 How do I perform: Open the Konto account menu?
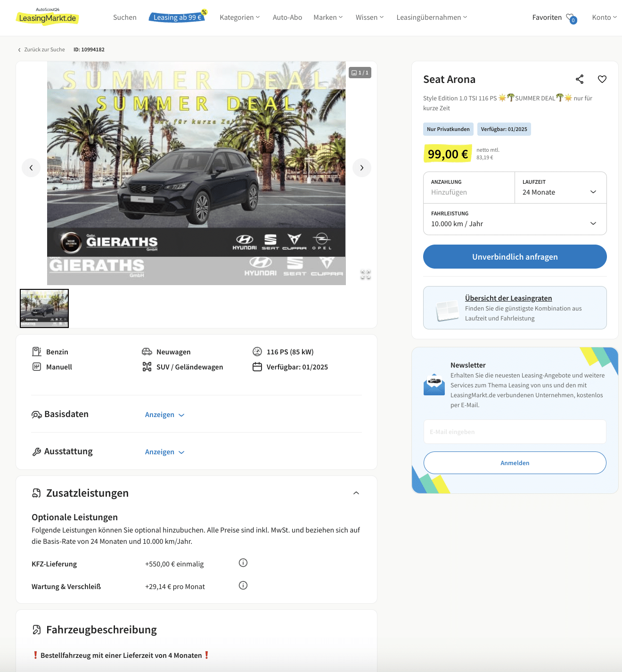(x=605, y=17)
